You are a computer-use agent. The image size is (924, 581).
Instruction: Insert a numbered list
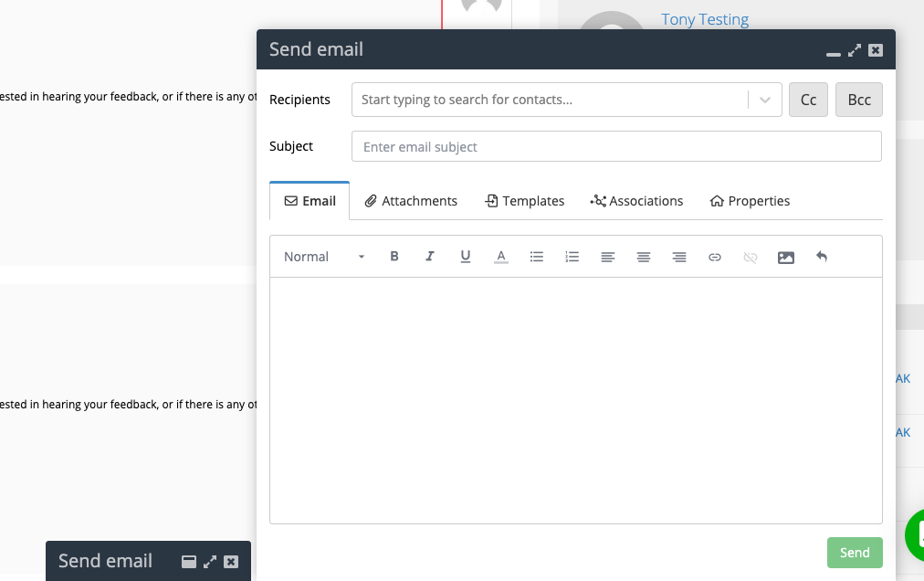pos(572,257)
